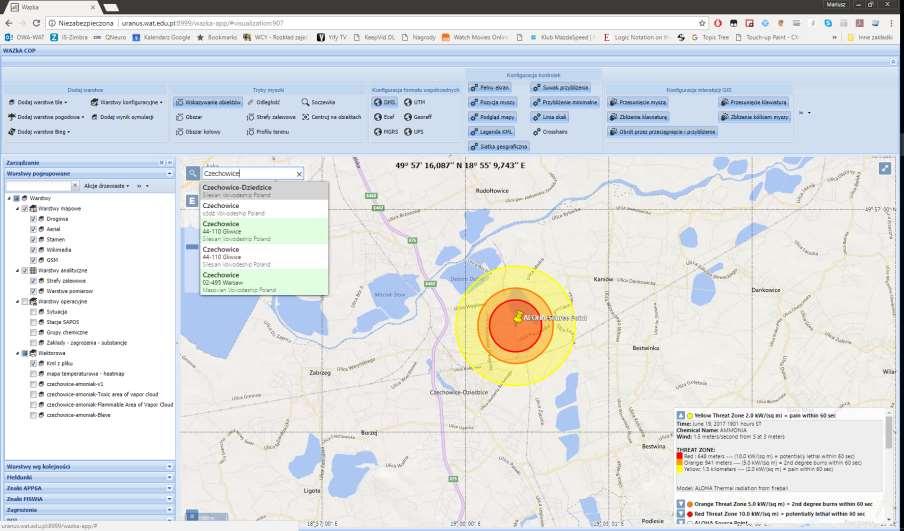904x531 pixels.
Task: Enable the Crosshairs control
Action: [551, 132]
